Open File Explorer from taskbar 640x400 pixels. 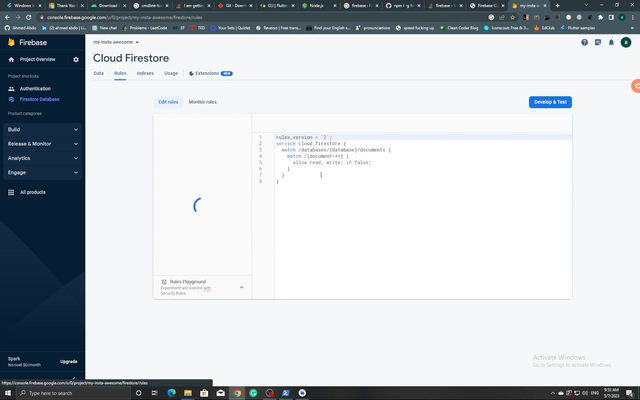[x=188, y=393]
